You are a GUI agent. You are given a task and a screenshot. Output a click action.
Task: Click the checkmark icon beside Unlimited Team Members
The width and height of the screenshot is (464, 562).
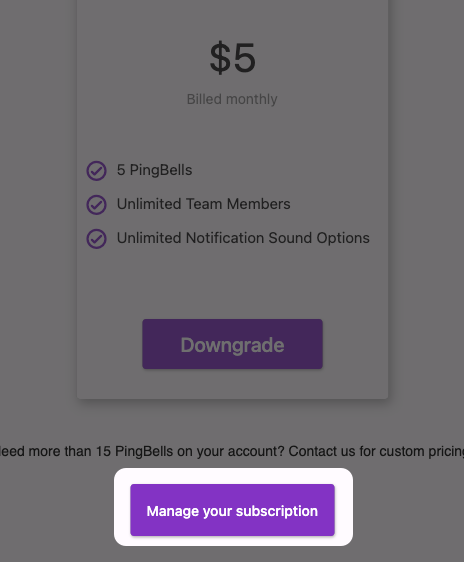tap(96, 205)
